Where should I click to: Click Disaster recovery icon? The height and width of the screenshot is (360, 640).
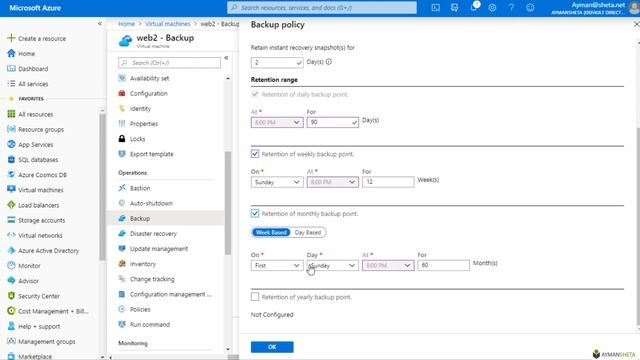122,233
